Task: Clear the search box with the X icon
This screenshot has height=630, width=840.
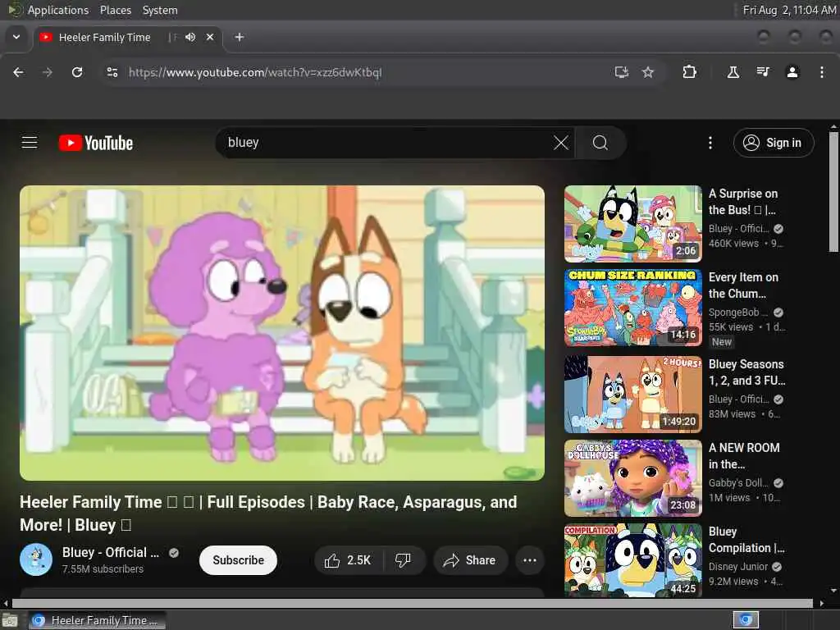Action: [x=560, y=143]
